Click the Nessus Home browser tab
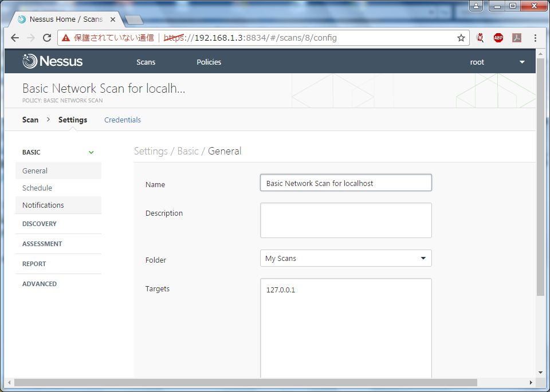The width and height of the screenshot is (550, 392). (x=66, y=19)
